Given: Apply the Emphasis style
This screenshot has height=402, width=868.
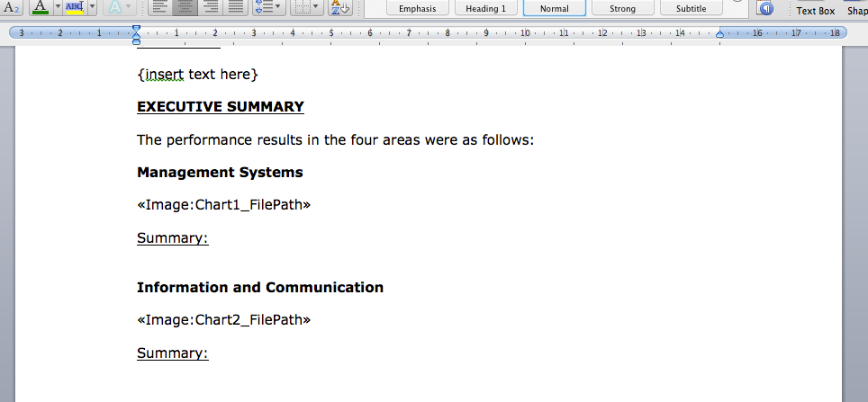Looking at the screenshot, I should [418, 8].
